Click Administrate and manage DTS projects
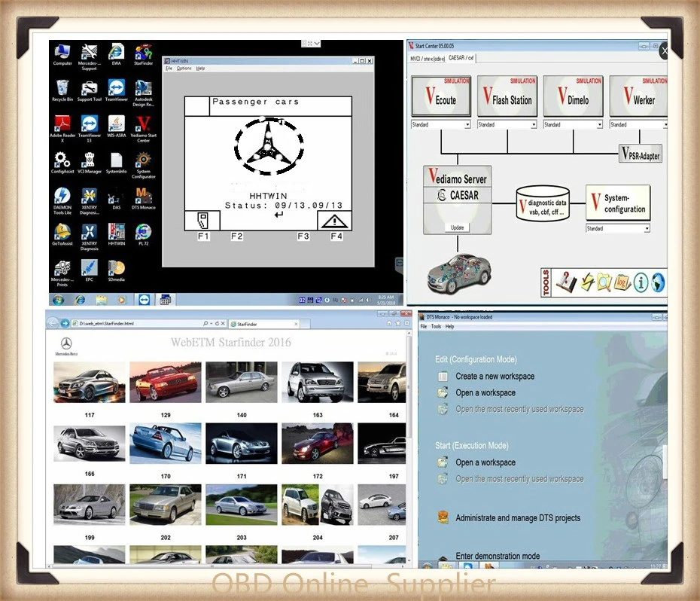 (518, 518)
